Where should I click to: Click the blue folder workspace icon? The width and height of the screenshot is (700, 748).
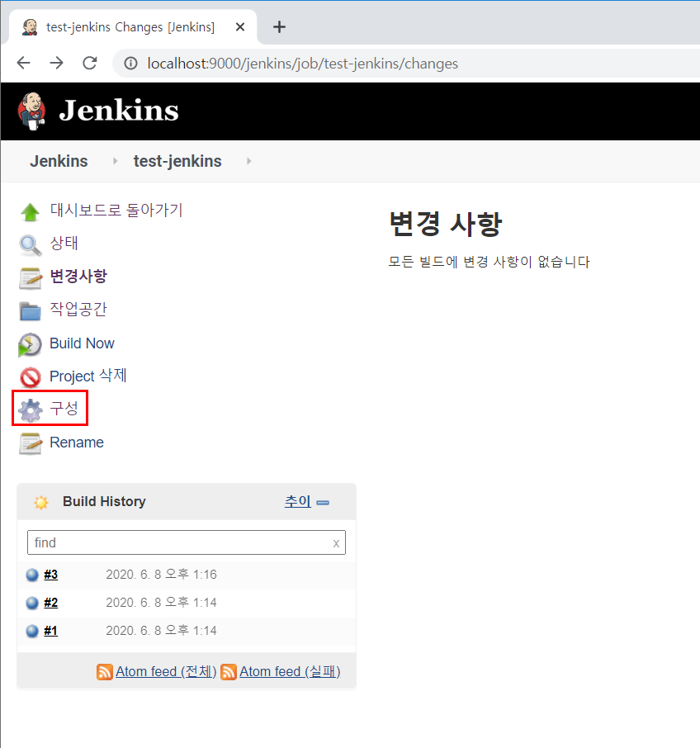(x=30, y=311)
